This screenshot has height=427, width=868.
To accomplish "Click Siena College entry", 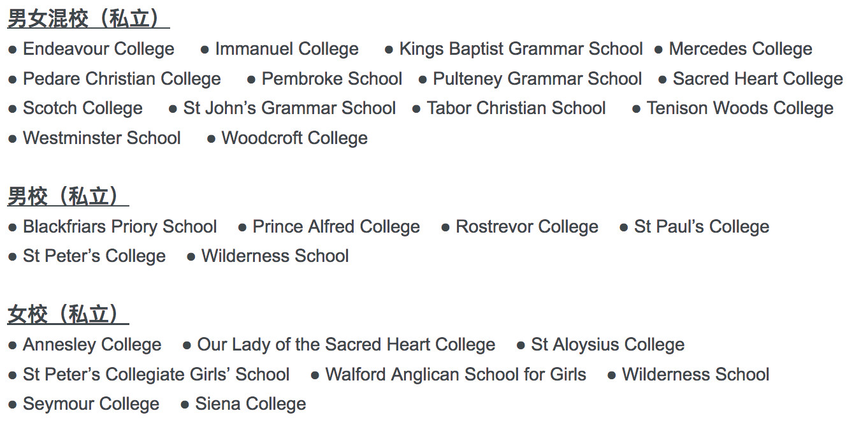I will click(x=250, y=404).
